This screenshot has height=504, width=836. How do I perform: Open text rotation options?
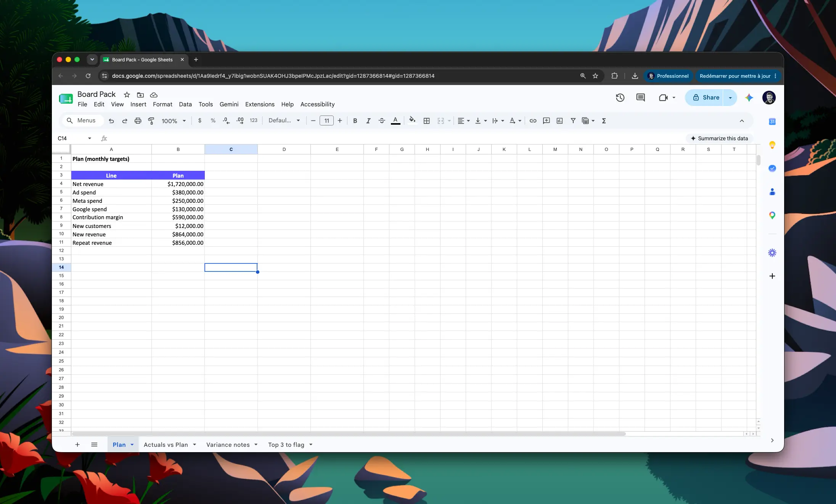515,121
